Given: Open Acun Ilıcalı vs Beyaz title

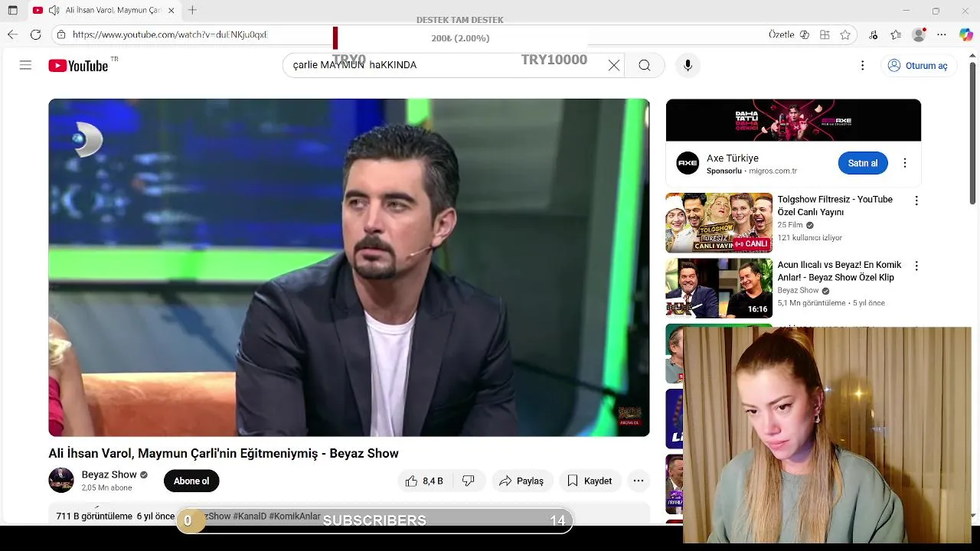Looking at the screenshot, I should click(x=840, y=271).
